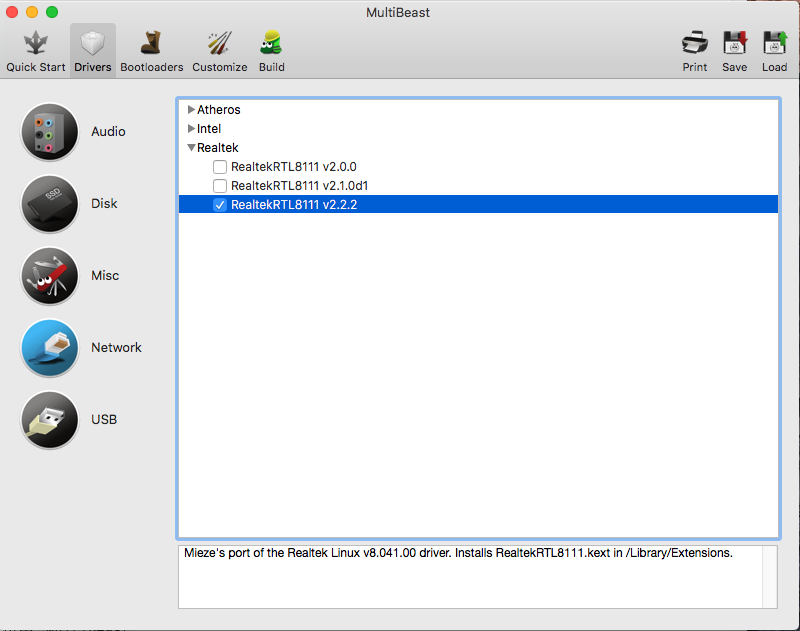Expand the Atheros driver group
The image size is (800, 631).
(x=191, y=109)
